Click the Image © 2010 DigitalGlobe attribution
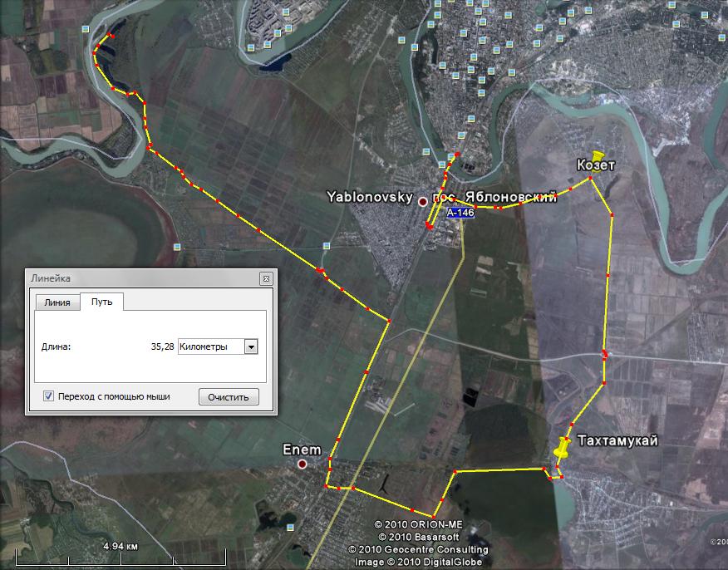Image resolution: width=728 pixels, height=570 pixels. point(417,562)
